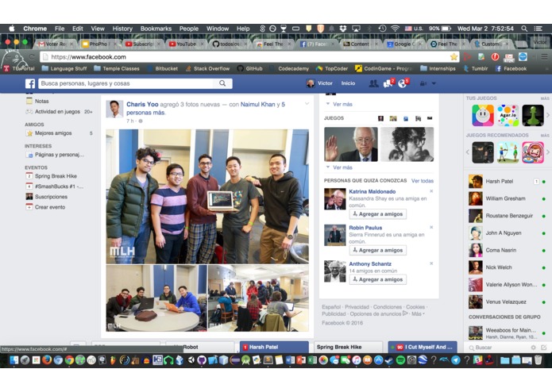Open Stack Overflow bookmark
Image resolution: width=552 pixels, height=392 pixels.
(x=208, y=68)
